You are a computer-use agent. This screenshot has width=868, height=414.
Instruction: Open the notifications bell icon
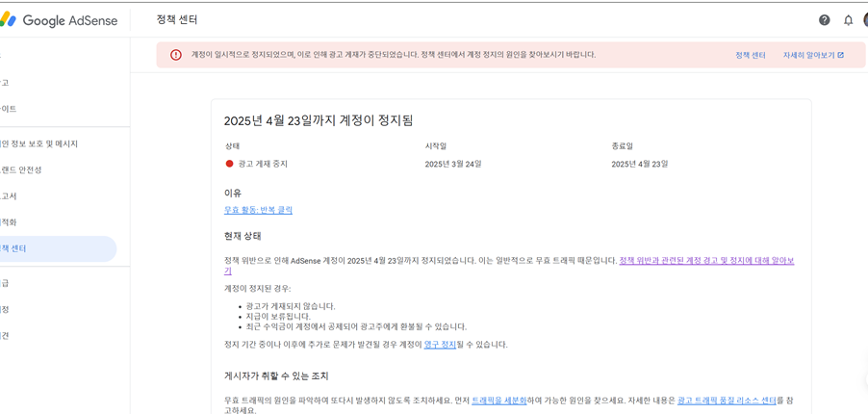click(x=848, y=20)
